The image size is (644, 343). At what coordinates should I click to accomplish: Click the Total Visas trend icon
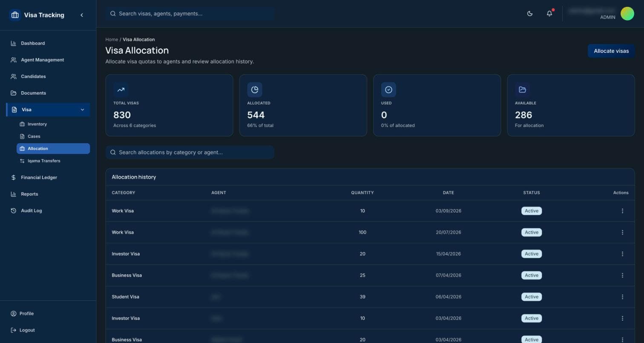pyautogui.click(x=121, y=90)
